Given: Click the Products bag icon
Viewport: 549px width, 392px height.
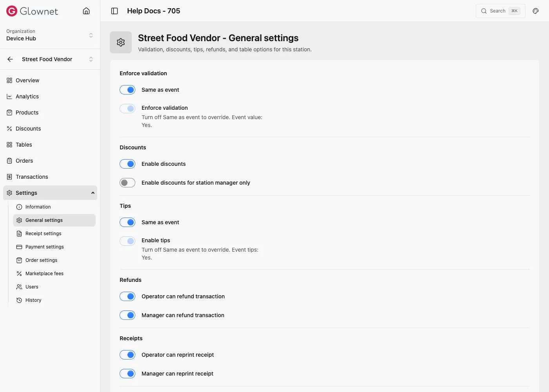Looking at the screenshot, I should (9, 113).
